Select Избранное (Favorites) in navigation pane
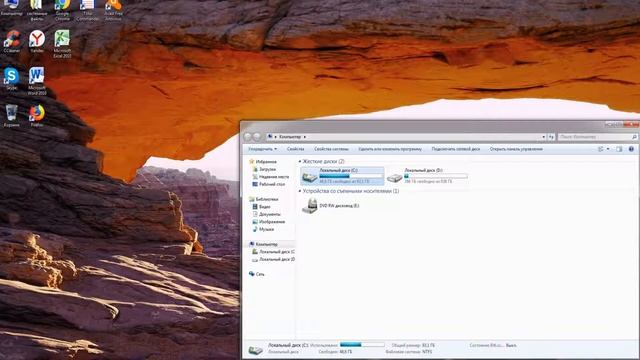640x360 pixels. pos(263,162)
